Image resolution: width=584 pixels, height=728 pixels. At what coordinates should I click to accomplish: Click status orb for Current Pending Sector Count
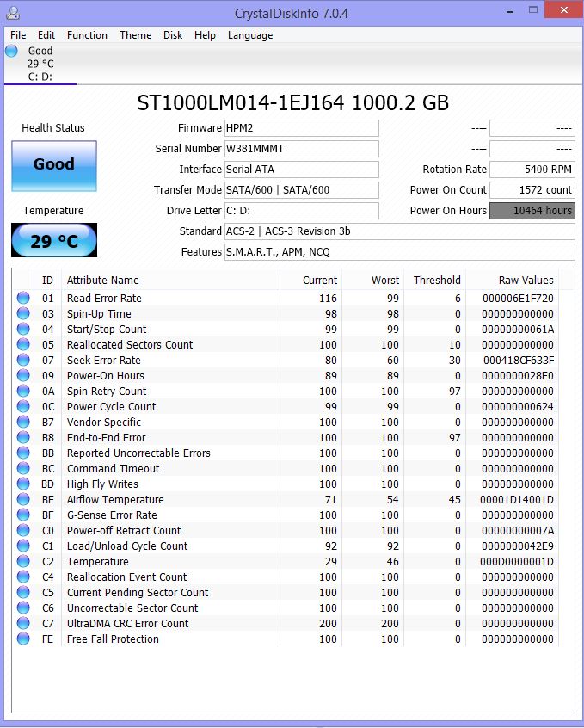tap(23, 592)
